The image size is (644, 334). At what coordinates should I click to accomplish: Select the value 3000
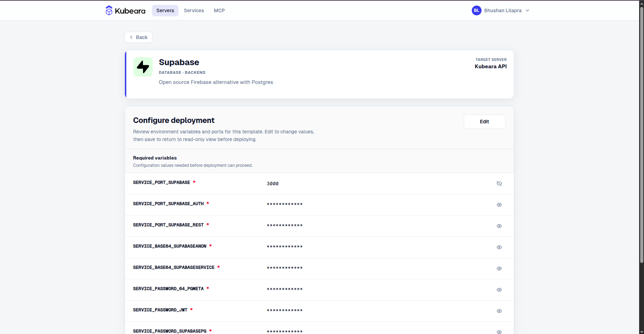pos(272,184)
